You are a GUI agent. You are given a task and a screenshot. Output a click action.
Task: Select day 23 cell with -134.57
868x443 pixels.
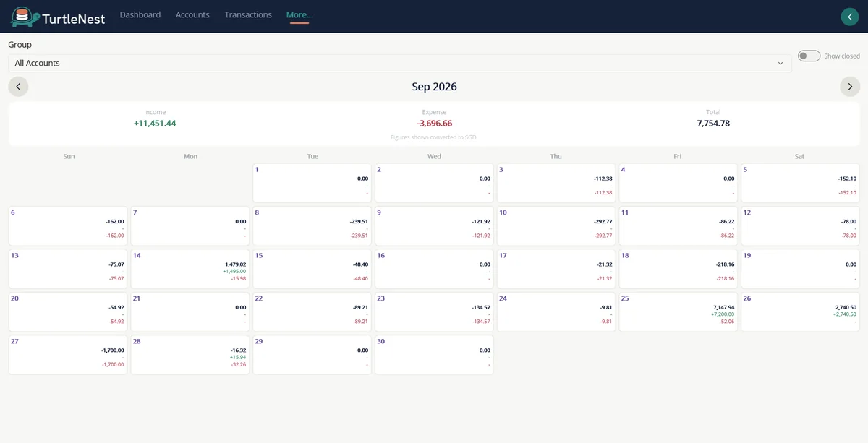pos(434,312)
